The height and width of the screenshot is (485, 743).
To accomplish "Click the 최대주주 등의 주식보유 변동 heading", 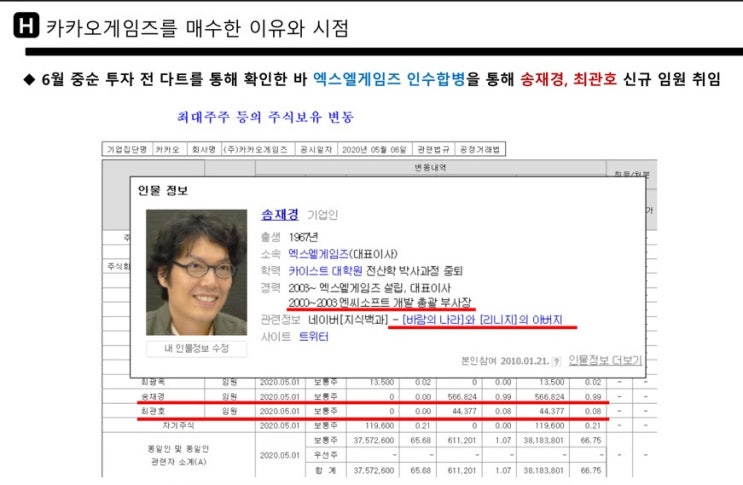I will [x=265, y=117].
